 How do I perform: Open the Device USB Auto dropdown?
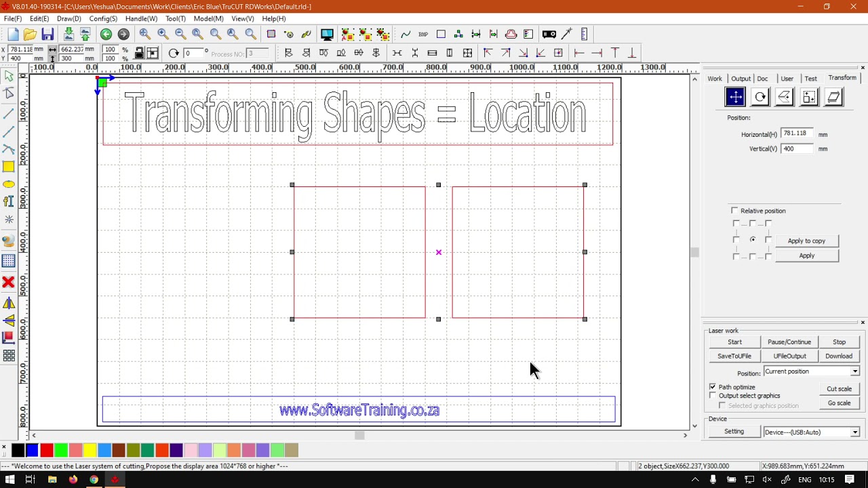pyautogui.click(x=812, y=432)
